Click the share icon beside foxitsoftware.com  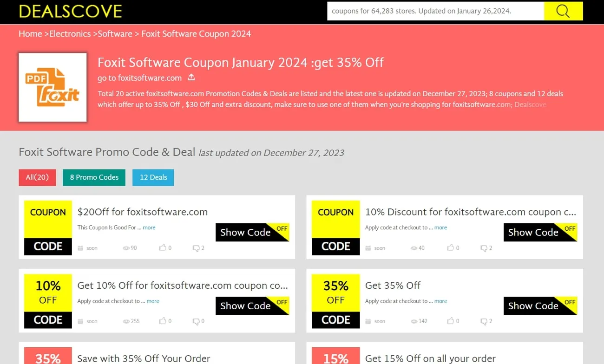point(191,77)
